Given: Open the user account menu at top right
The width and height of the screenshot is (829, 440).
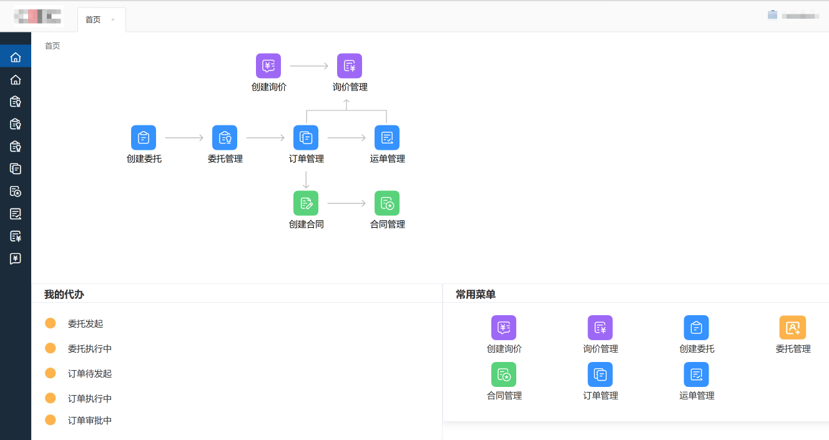Looking at the screenshot, I should tap(795, 16).
